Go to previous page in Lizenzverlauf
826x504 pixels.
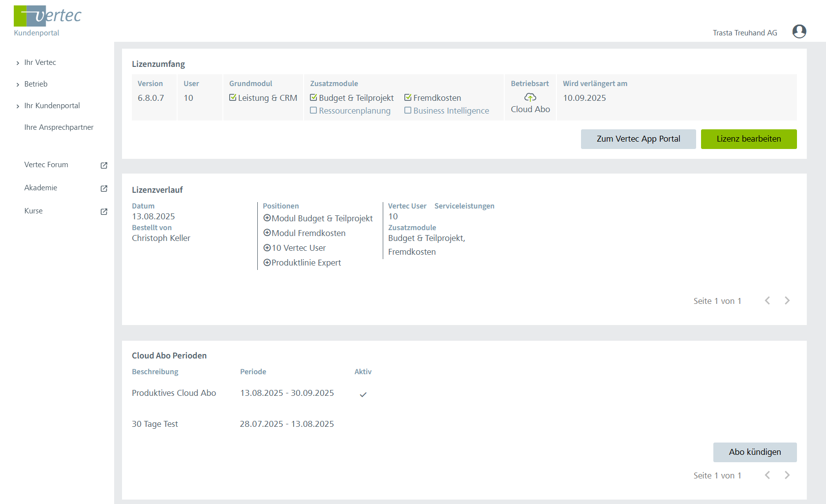(x=767, y=300)
